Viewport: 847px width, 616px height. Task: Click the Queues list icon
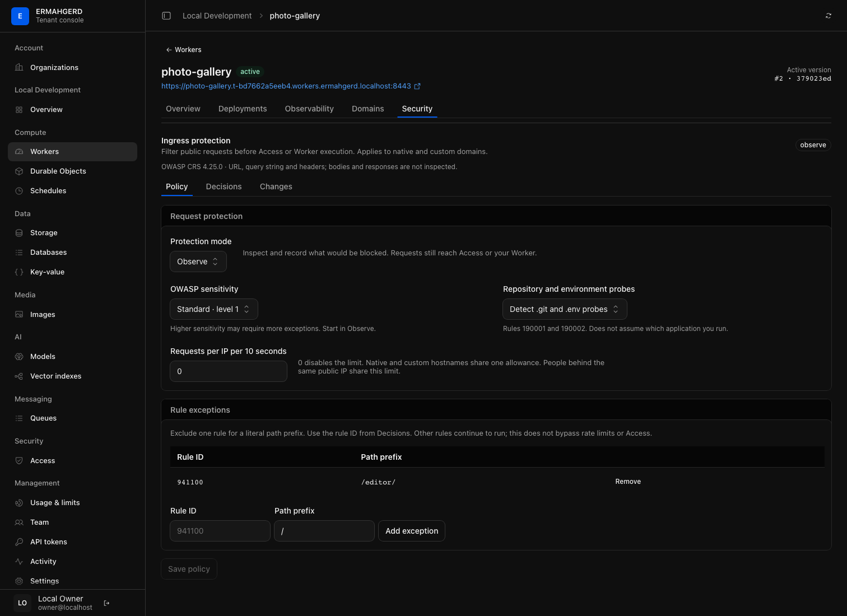19,418
